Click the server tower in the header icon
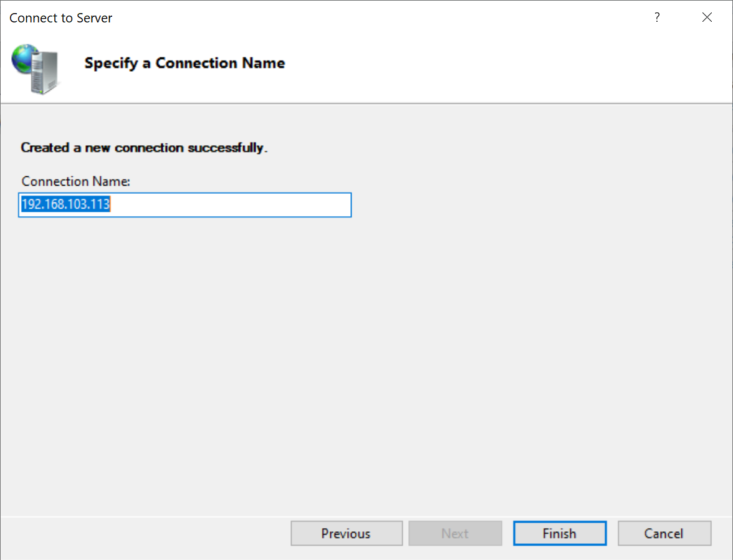733x560 pixels. tap(45, 72)
